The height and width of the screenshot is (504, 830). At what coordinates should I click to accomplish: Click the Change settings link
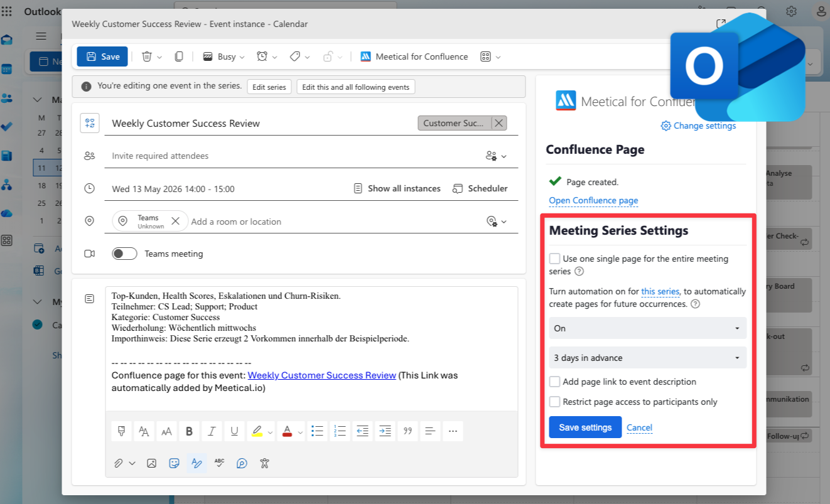pyautogui.click(x=698, y=126)
